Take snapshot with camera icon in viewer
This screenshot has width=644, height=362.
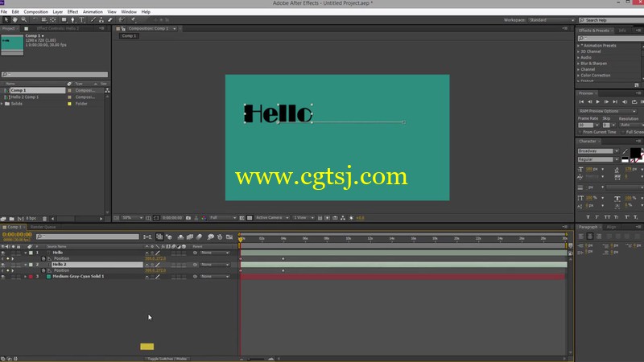pos(188,218)
